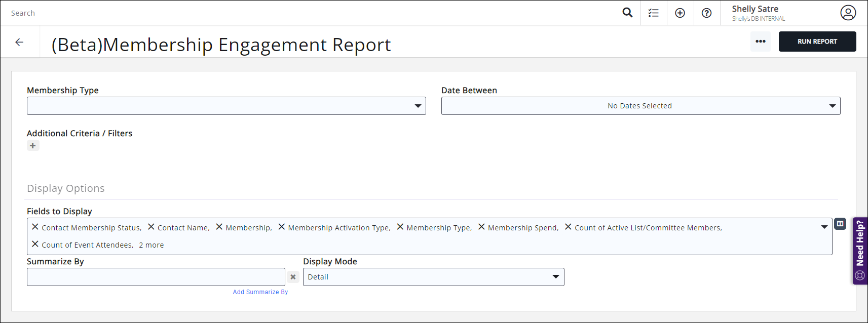The height and width of the screenshot is (323, 868).
Task: Remove the Membership field tag
Action: 219,227
